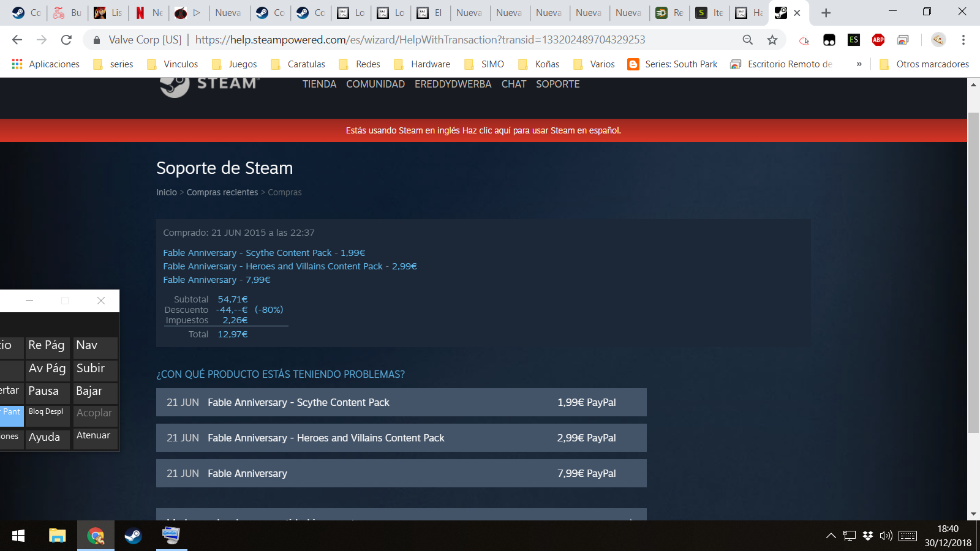The height and width of the screenshot is (551, 980).
Task: Open Heroes and Villains receipt link
Action: (290, 266)
